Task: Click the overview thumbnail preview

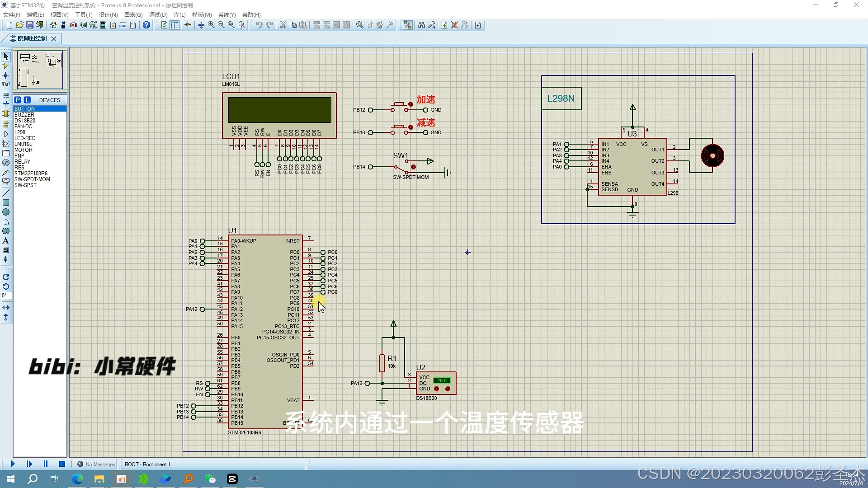Action: [40, 69]
